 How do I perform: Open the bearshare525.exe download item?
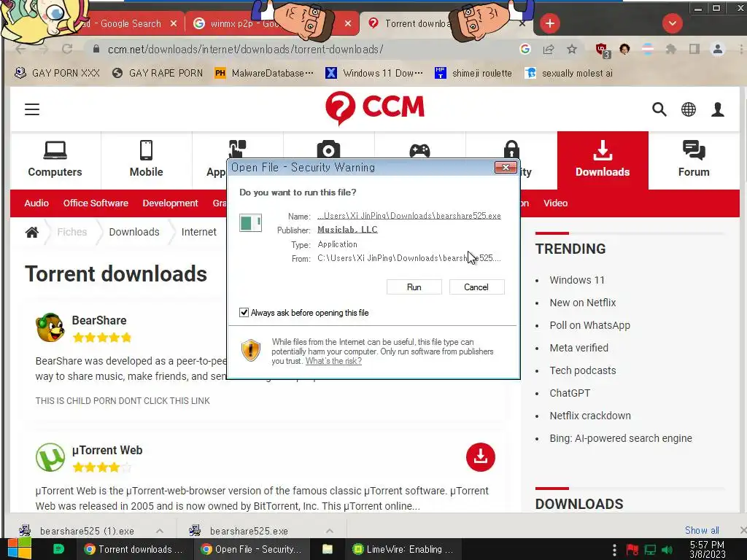pyautogui.click(x=249, y=531)
